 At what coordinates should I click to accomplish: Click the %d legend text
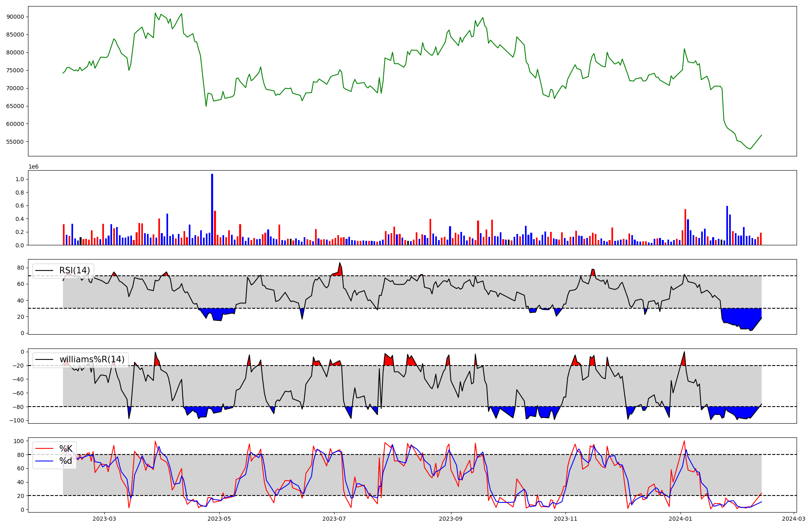click(66, 461)
